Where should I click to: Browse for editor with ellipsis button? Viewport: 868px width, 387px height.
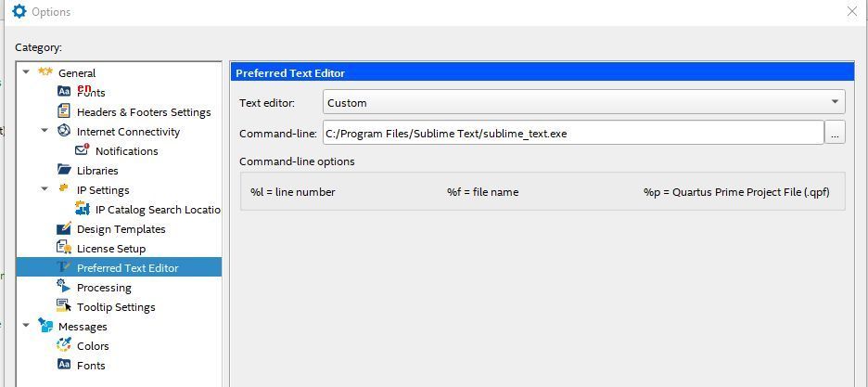click(835, 133)
